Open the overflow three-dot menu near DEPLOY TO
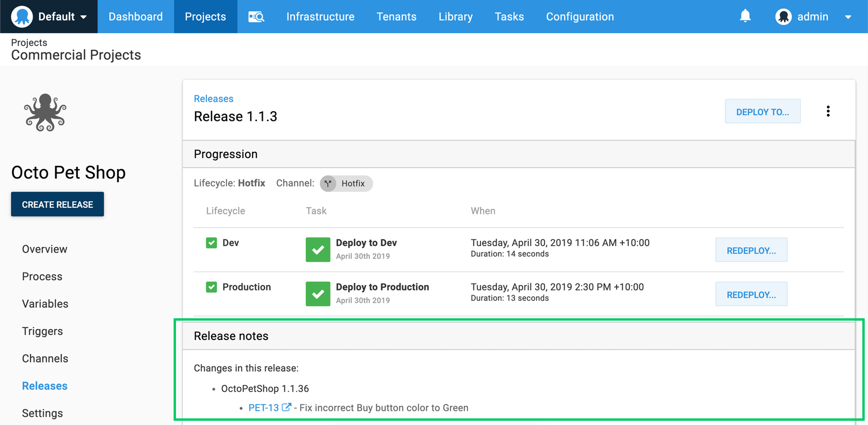Image resolution: width=868 pixels, height=425 pixels. click(x=828, y=111)
